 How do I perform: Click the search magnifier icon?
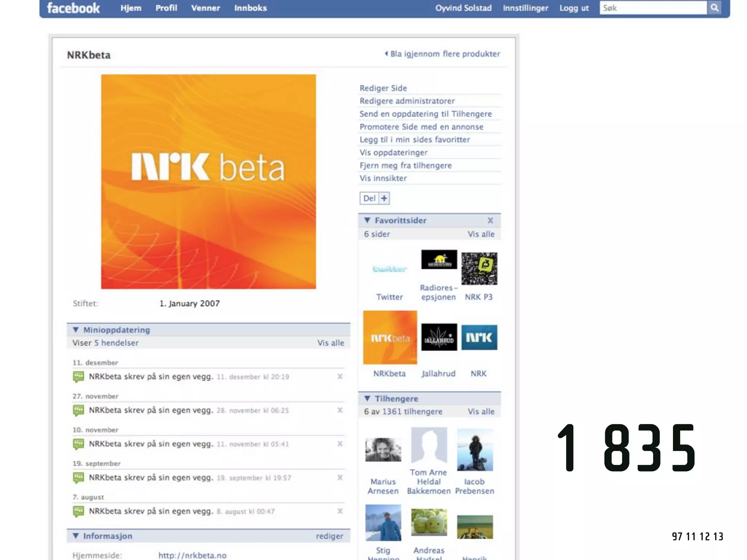coord(714,8)
